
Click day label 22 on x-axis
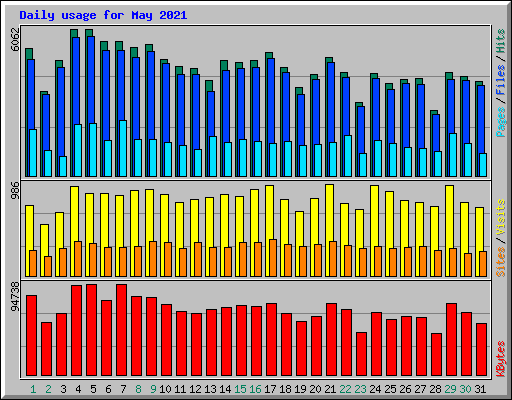[x=345, y=389]
